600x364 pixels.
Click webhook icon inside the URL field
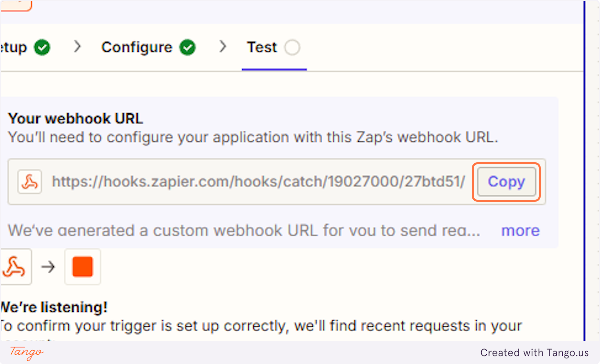tap(30, 182)
